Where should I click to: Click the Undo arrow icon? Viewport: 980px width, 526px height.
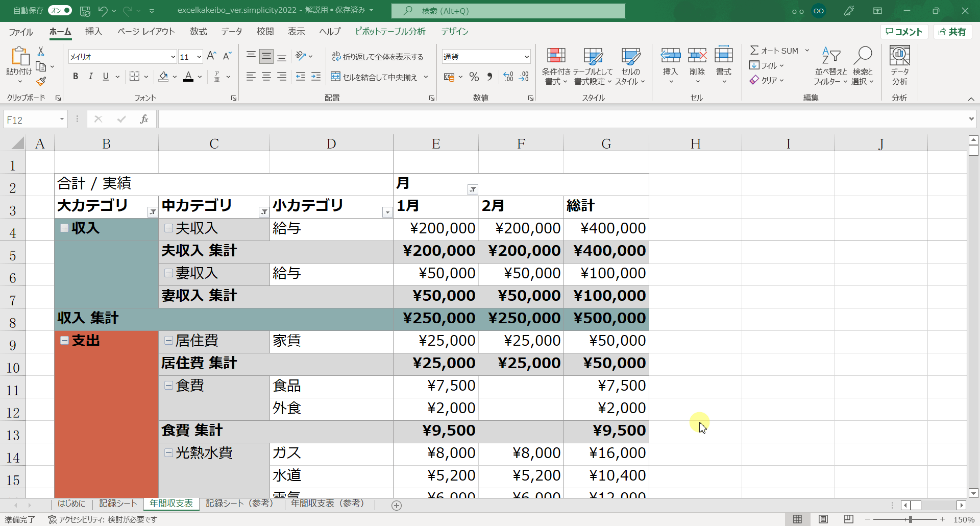pos(103,11)
